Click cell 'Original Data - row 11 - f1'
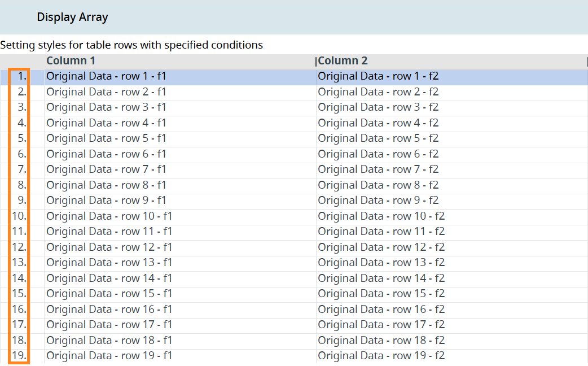 pos(109,232)
